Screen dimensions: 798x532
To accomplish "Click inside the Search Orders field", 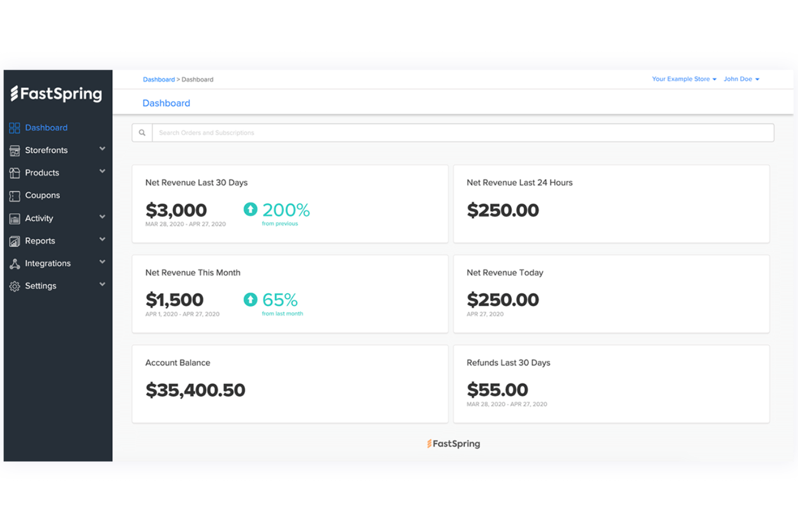I will 377,132.
